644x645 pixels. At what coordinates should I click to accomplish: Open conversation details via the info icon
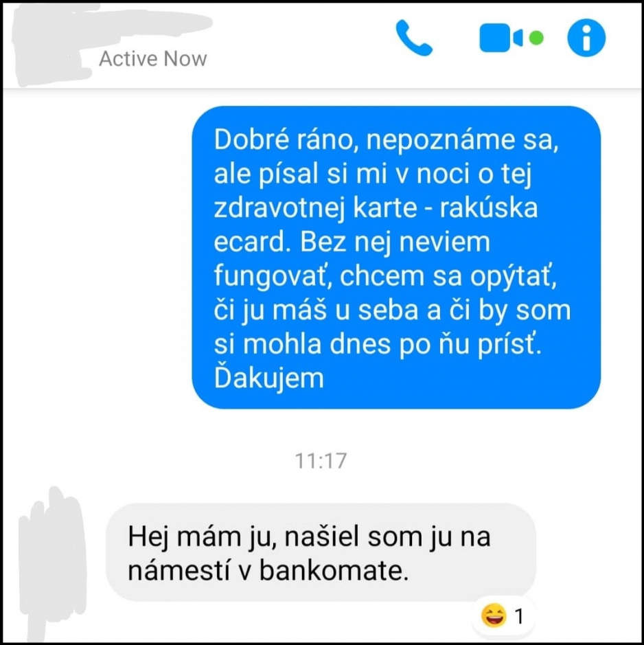(x=586, y=37)
